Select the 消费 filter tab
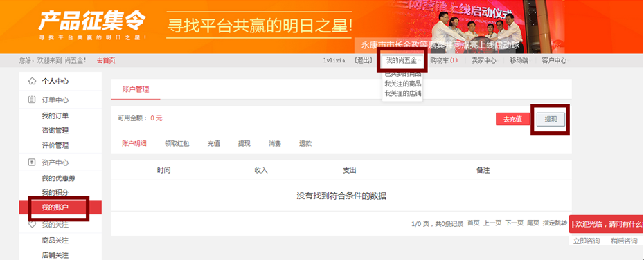Screen dimensions: 644x260 [275, 144]
